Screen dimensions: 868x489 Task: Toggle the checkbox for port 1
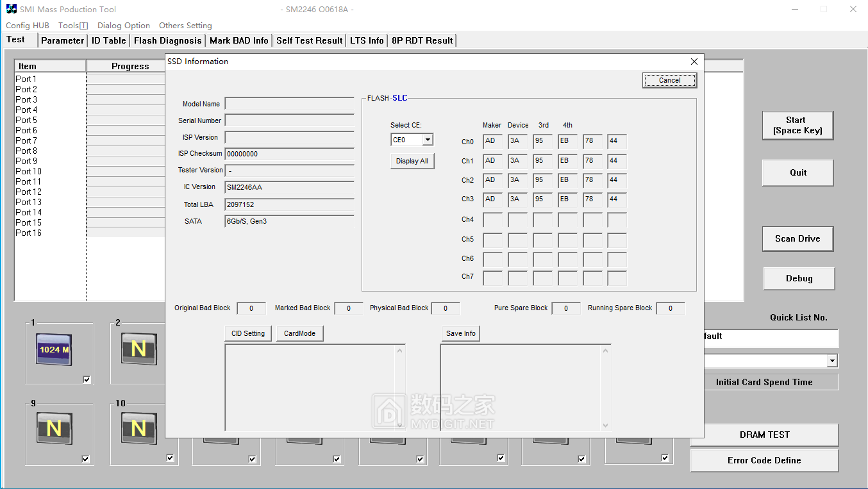click(x=87, y=379)
